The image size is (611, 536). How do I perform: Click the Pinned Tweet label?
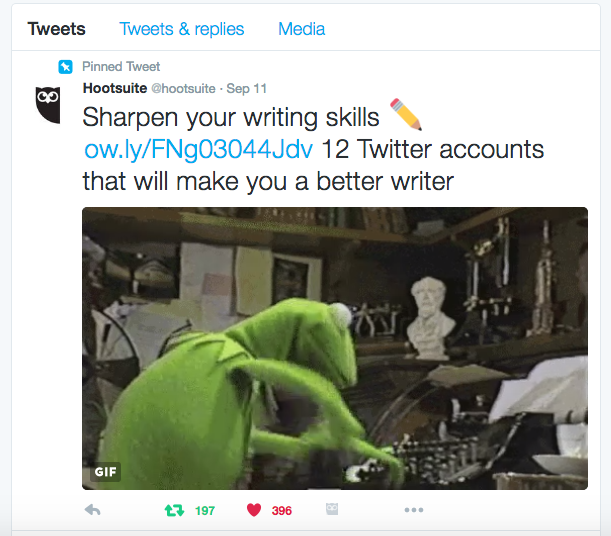coord(121,67)
